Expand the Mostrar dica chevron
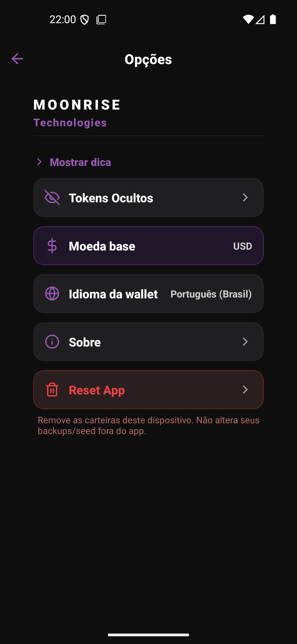297x644 pixels. [x=39, y=162]
